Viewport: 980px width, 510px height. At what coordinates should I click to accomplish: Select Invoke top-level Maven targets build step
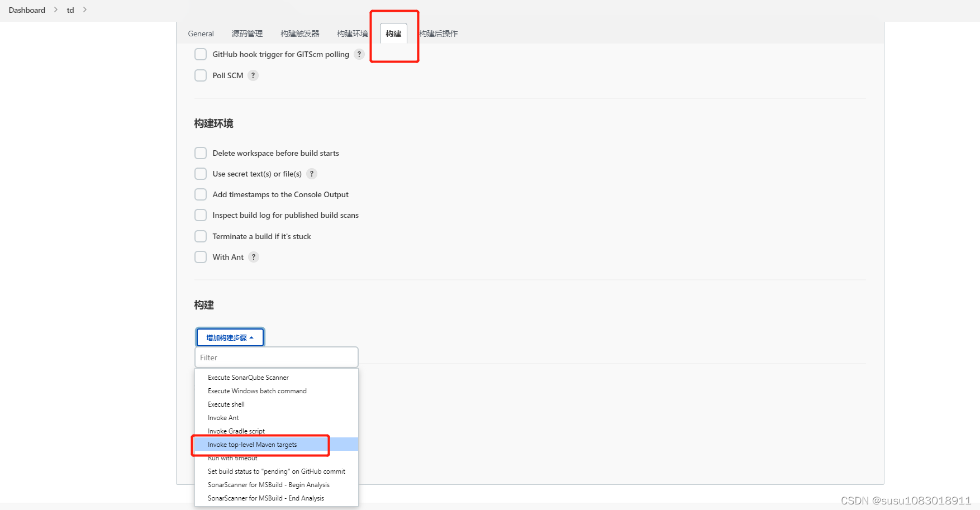(x=253, y=444)
